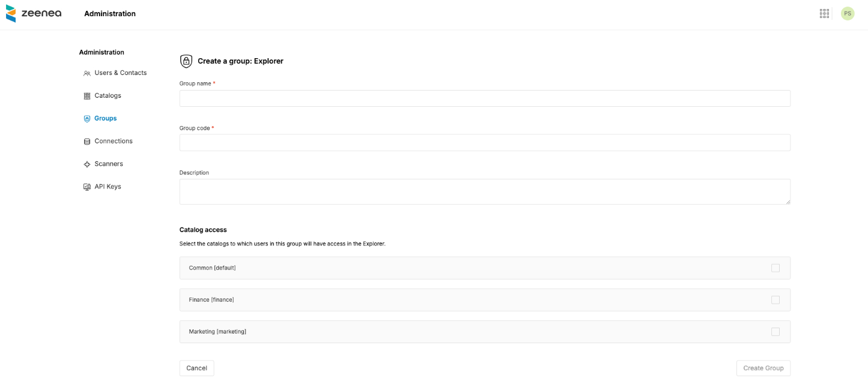Click the API Keys icon
This screenshot has height=381, width=868.
[87, 187]
